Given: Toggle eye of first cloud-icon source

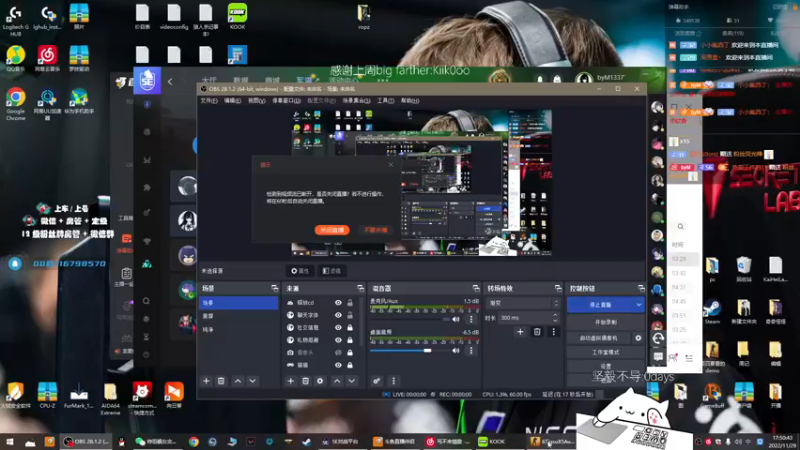Looking at the screenshot, I should 338,303.
